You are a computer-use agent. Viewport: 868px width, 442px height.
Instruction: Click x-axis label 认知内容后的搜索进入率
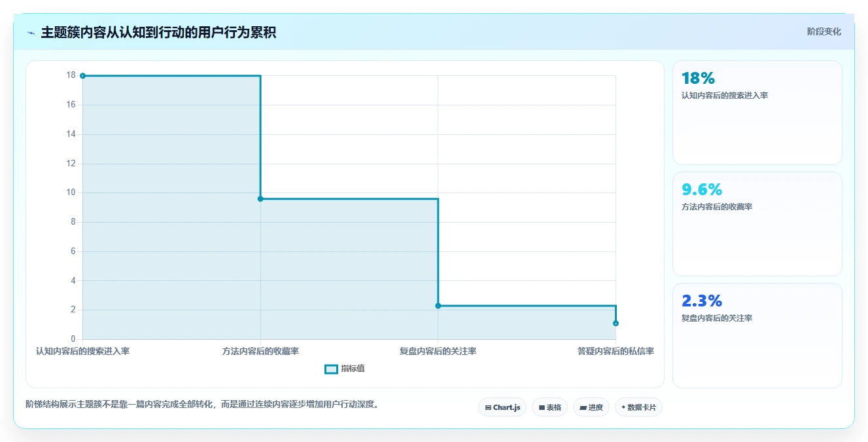[82, 352]
